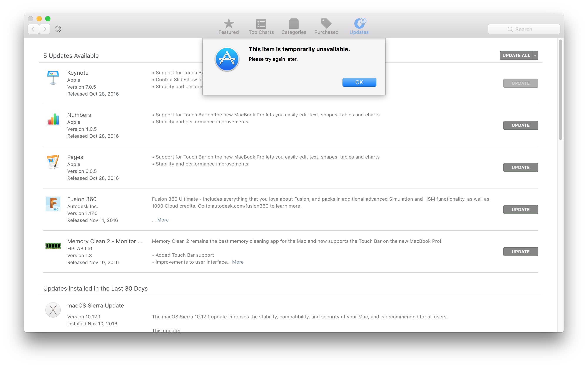Click UPDATE for Fusion 360
This screenshot has height=367, width=588.
tap(520, 209)
